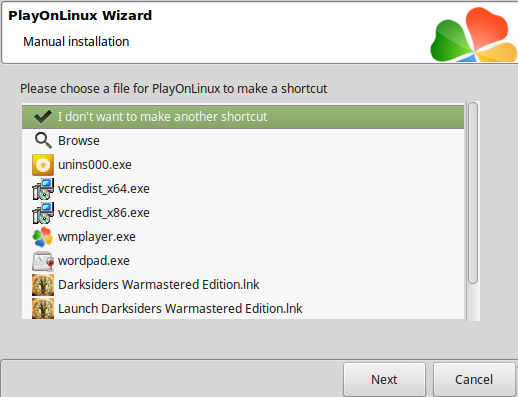Click the Launch Darksiders Warmastered Edition.lnk icon
This screenshot has width=518, height=397.
pos(43,308)
